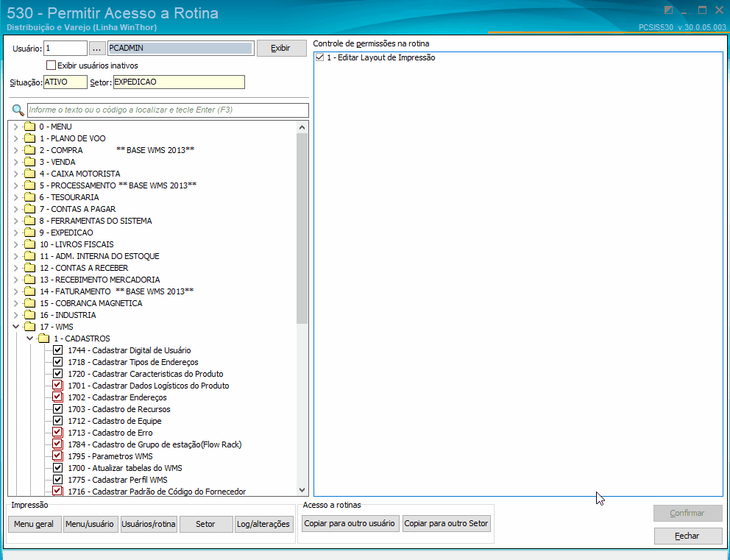
Task: Click the folder icon of 3 - VENDA
Action: click(x=29, y=162)
